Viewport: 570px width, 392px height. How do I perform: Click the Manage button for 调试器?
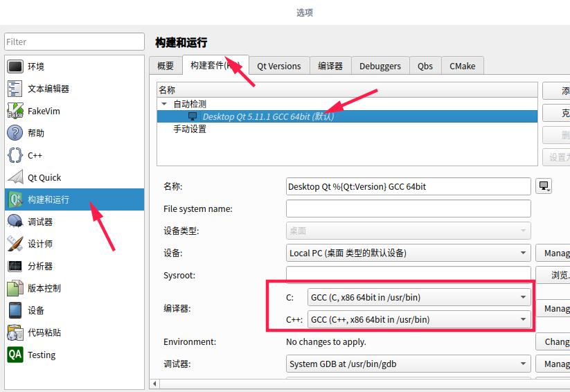pyautogui.click(x=553, y=364)
